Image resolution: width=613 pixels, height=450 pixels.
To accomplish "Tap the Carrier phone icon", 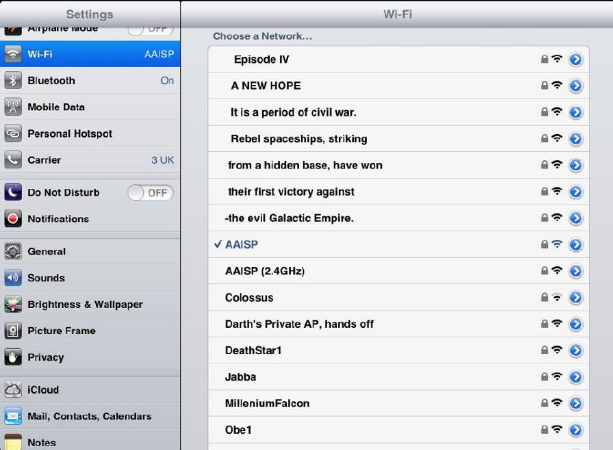I will point(13,160).
